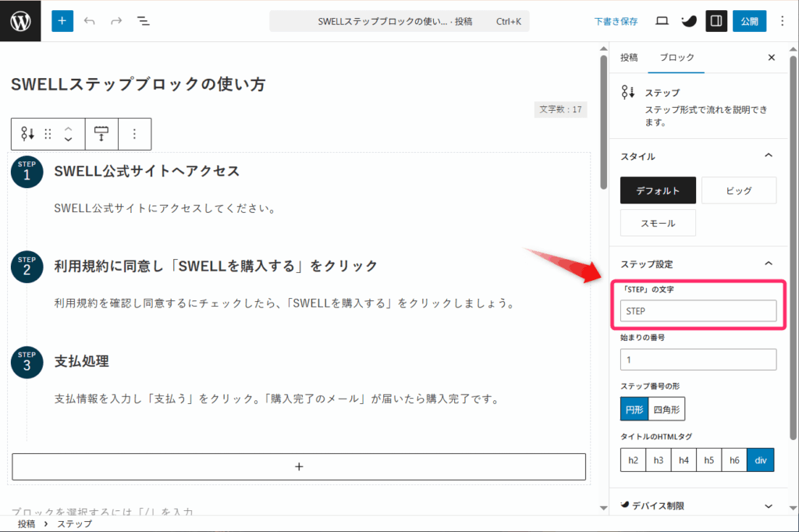Screen dimensions: 799x532
Task: Choose the ビッグ style option
Action: tap(738, 190)
